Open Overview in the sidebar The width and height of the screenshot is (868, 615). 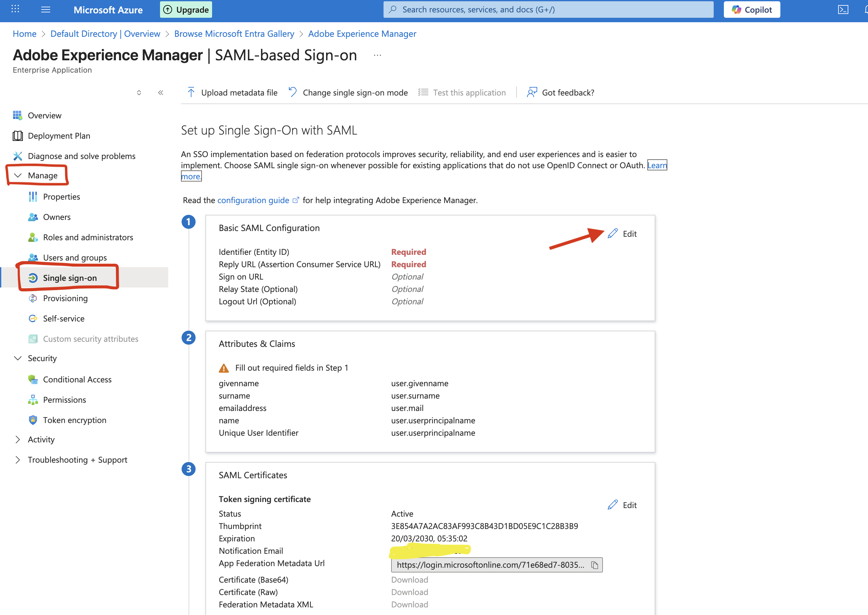45,116
